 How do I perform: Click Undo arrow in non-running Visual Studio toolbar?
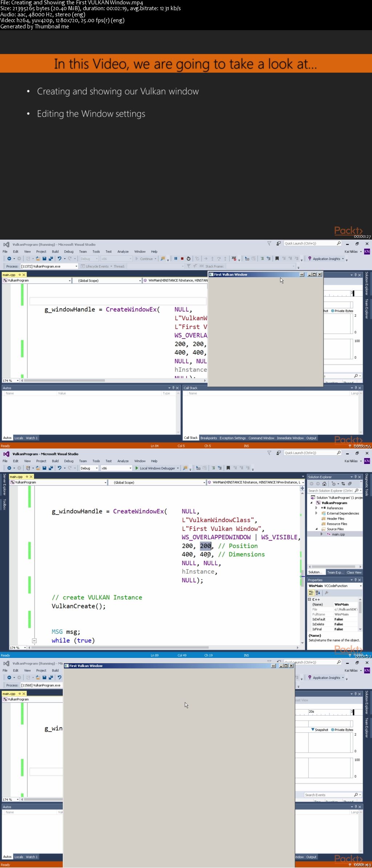tap(60, 468)
